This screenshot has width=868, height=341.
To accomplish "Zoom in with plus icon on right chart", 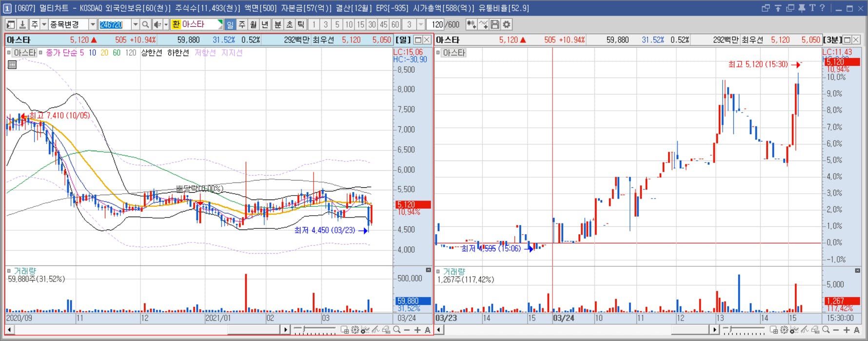I will [x=847, y=330].
